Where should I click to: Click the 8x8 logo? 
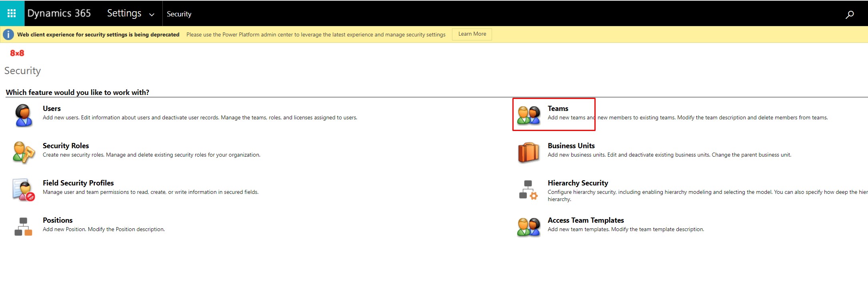pos(17,53)
